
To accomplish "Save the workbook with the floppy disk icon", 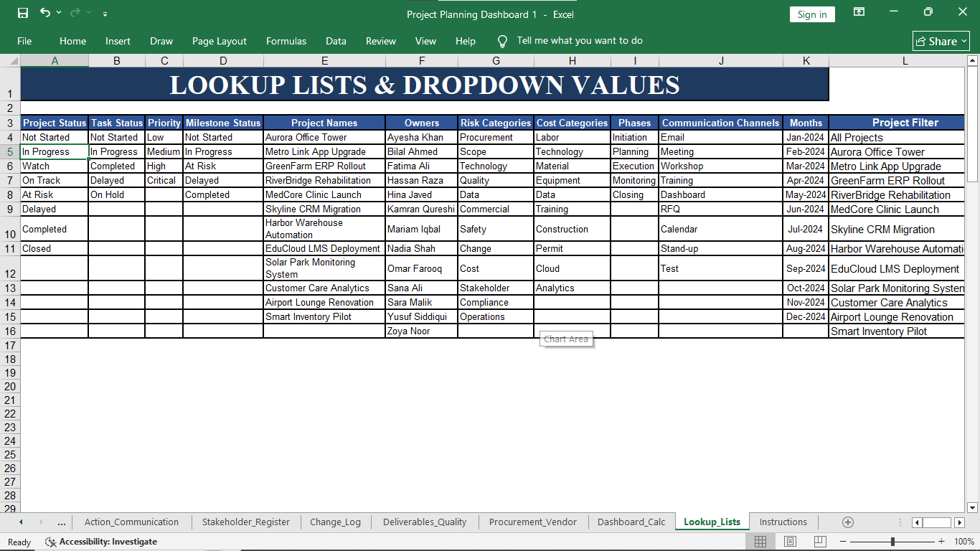I will click(23, 13).
